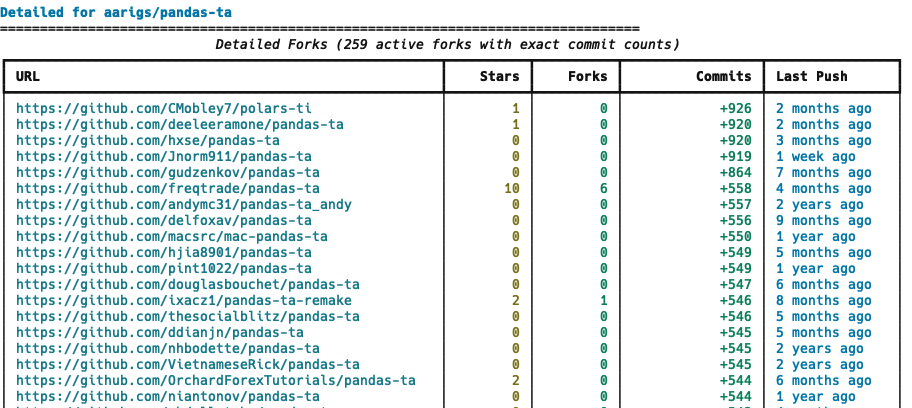The width and height of the screenshot is (912, 408).
Task: Click the URL column header
Action: pos(28,76)
